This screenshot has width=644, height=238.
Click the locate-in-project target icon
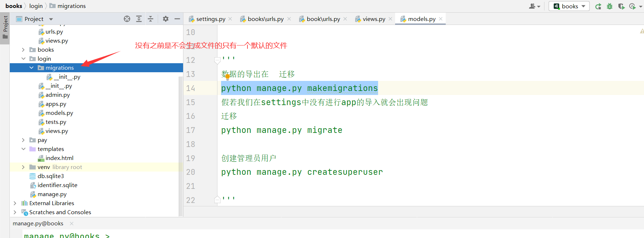127,19
